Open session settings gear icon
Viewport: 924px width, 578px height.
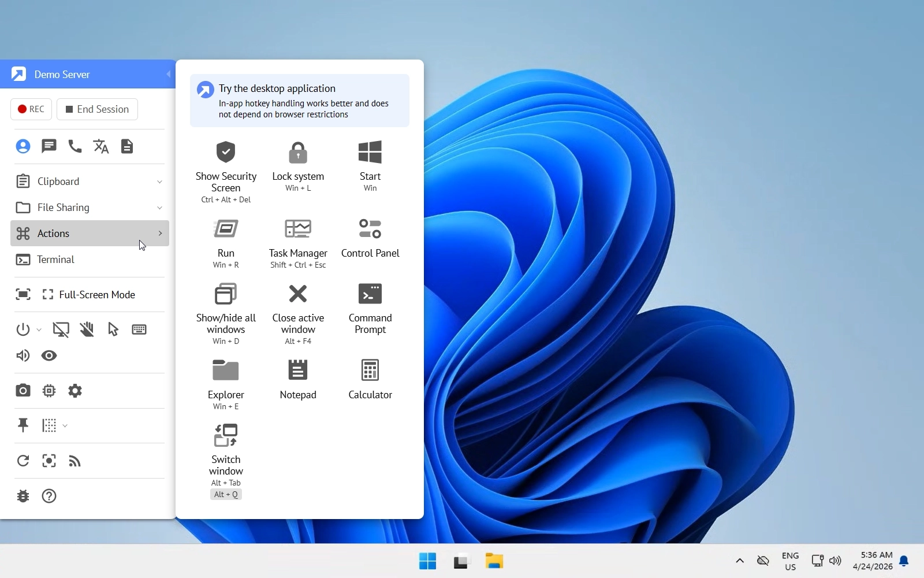[x=75, y=391]
